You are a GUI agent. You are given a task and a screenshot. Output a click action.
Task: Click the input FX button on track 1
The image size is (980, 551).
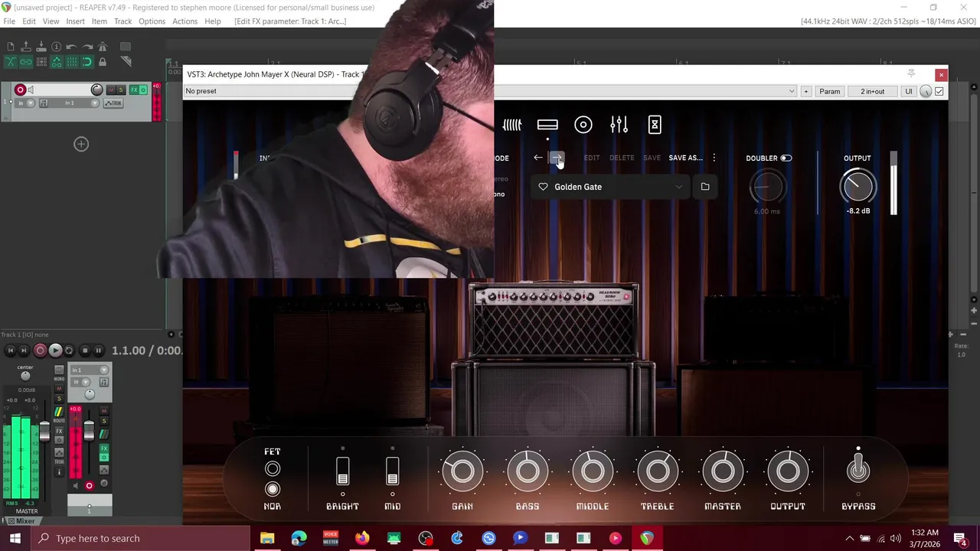point(44,103)
